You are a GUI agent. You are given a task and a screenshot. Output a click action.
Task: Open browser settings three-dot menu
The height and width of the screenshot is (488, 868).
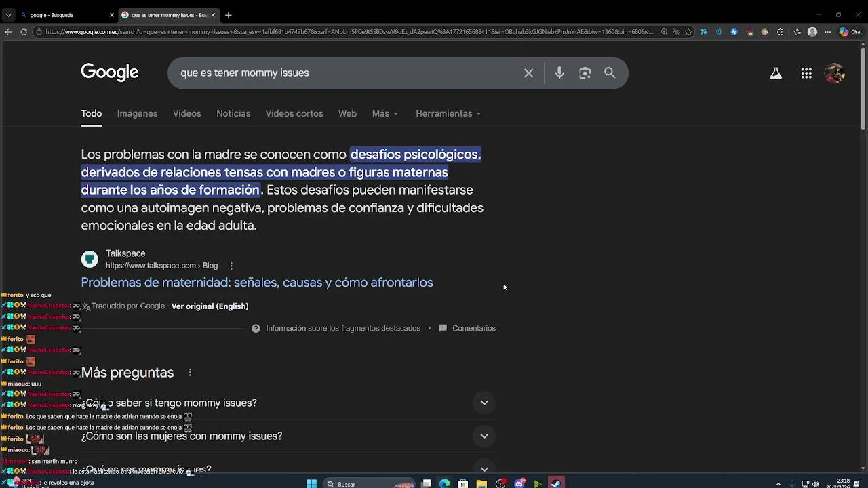point(827,32)
